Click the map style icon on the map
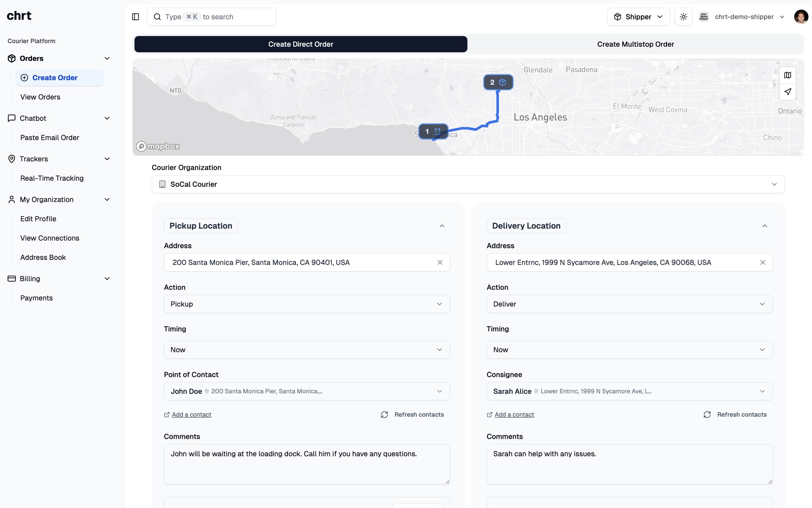This screenshot has width=812, height=508. point(787,75)
